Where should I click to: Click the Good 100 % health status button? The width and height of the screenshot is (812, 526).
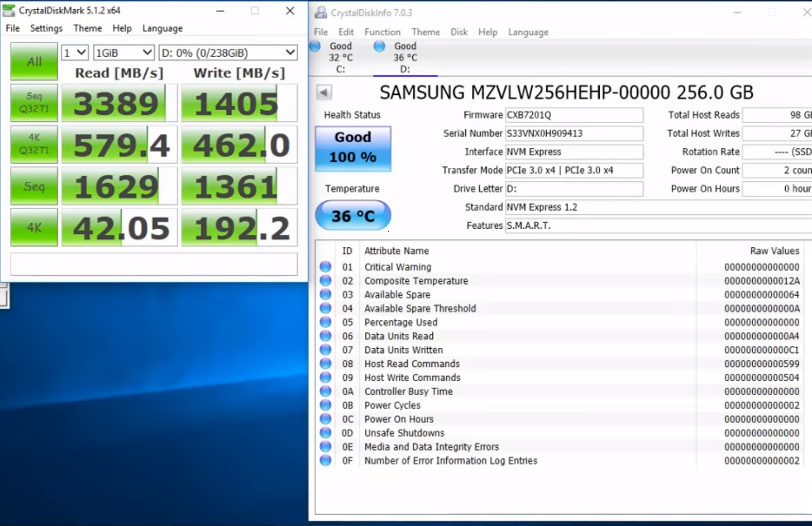(x=353, y=148)
